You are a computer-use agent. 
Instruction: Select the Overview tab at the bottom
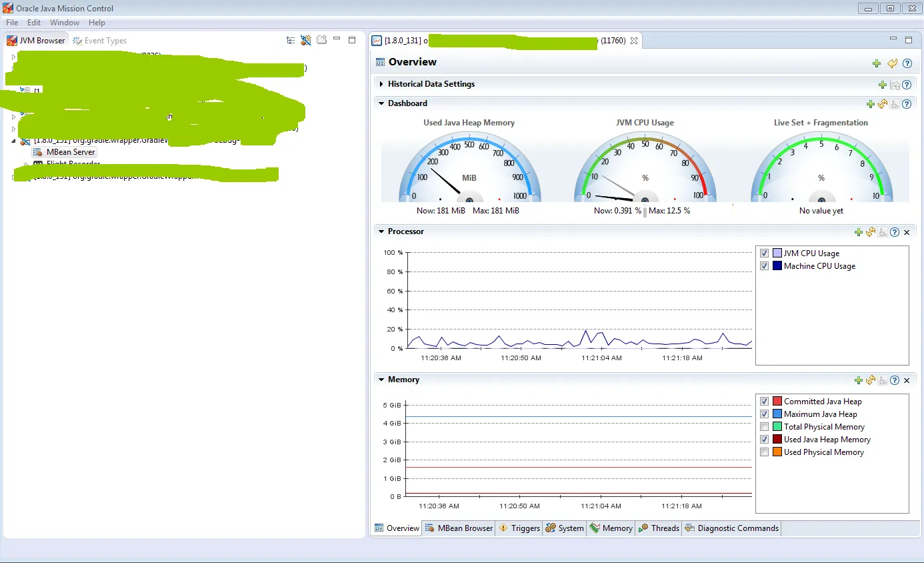(x=397, y=528)
